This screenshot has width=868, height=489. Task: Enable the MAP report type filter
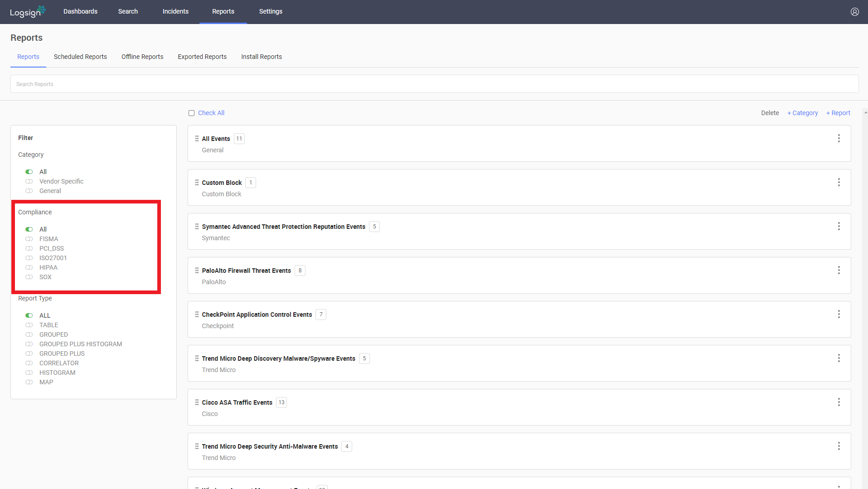pos(29,382)
